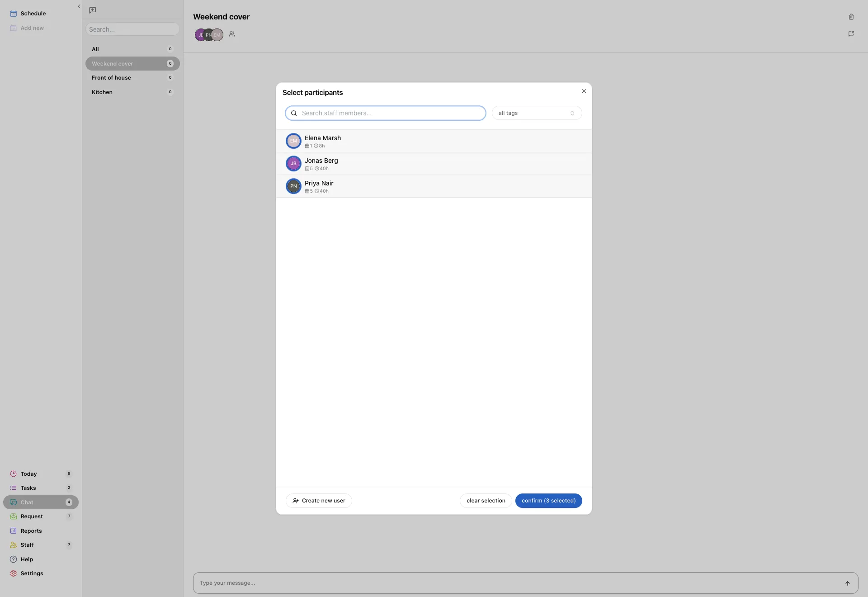Click the EM avatar in chat header
Image resolution: width=868 pixels, height=597 pixels.
(x=217, y=35)
